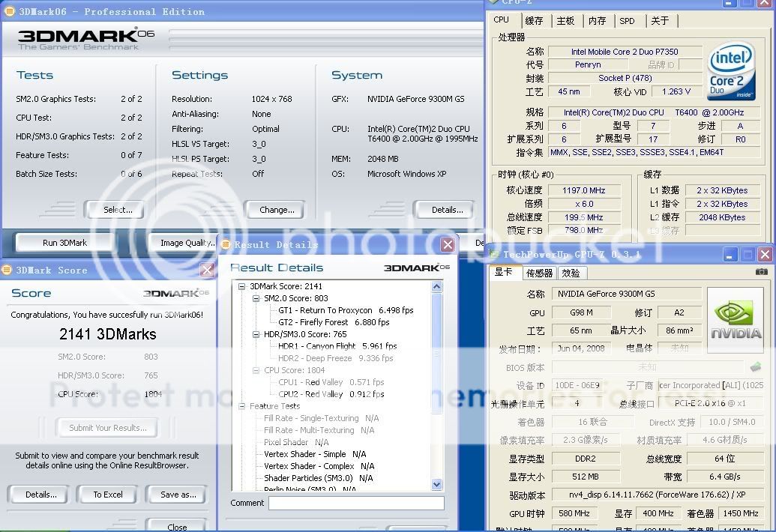Open the 主板 tab in CPU-Z
This screenshot has width=776, height=532.
(565, 21)
